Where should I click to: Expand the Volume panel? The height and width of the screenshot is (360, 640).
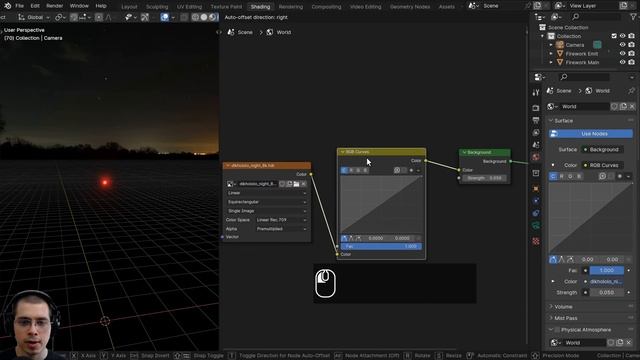pos(563,307)
